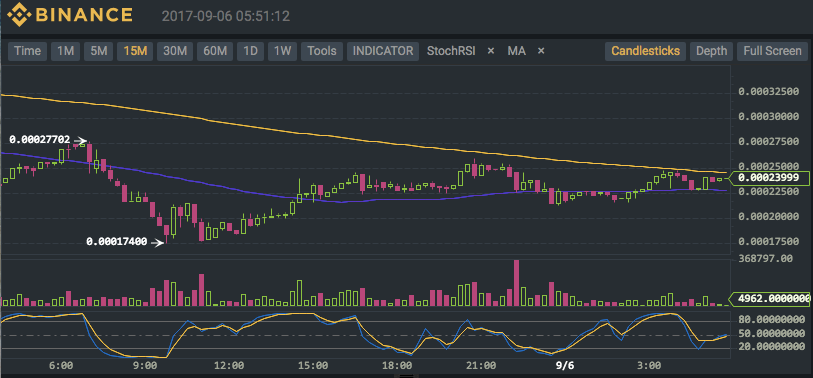Switch to the 1M interval
Image resolution: width=813 pixels, height=378 pixels.
(65, 51)
